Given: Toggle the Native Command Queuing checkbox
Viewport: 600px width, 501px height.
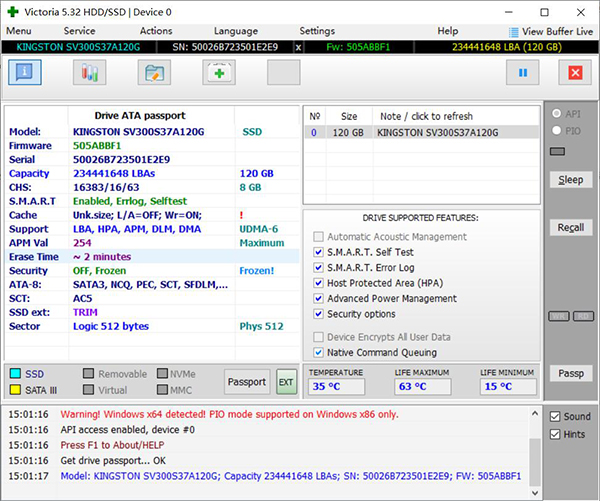Looking at the screenshot, I should (319, 352).
